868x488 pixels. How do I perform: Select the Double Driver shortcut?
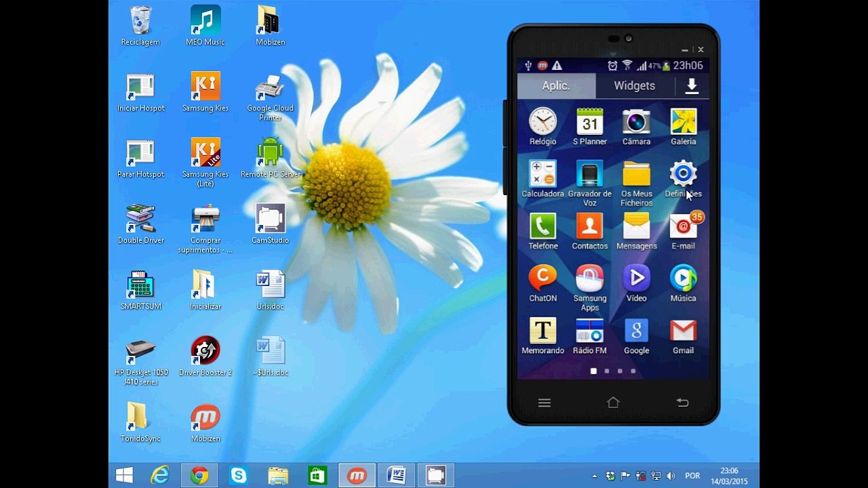[x=140, y=224]
